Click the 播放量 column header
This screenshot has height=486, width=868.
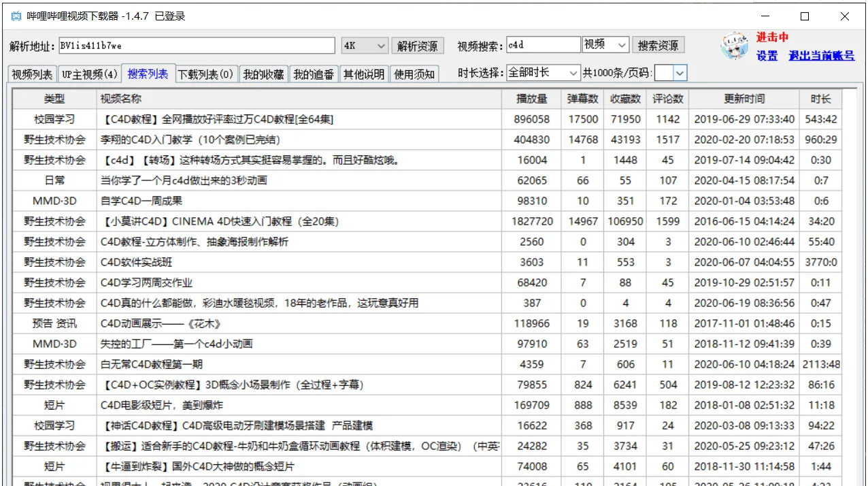click(x=531, y=98)
